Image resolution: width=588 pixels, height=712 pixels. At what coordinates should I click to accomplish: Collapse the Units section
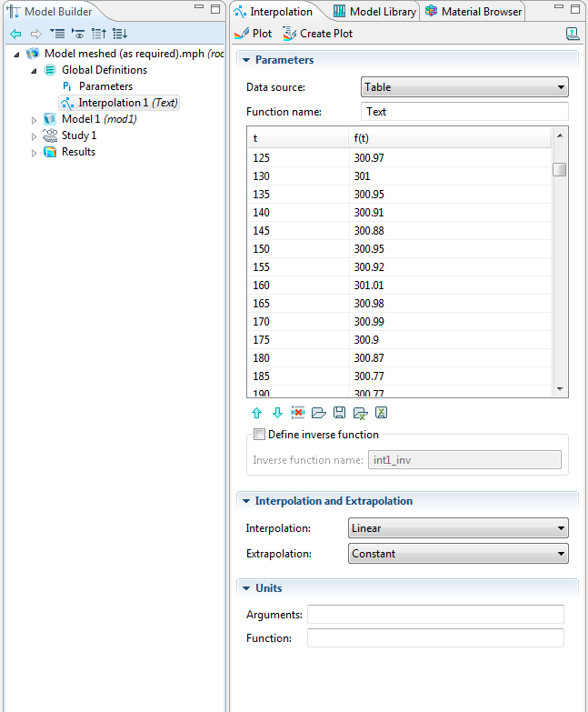(x=245, y=588)
